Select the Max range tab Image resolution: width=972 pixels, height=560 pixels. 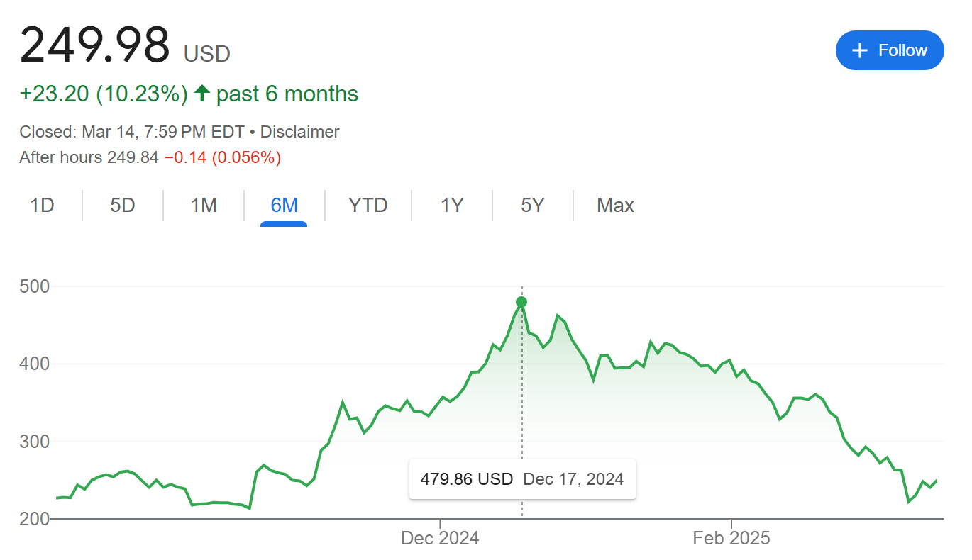point(615,206)
